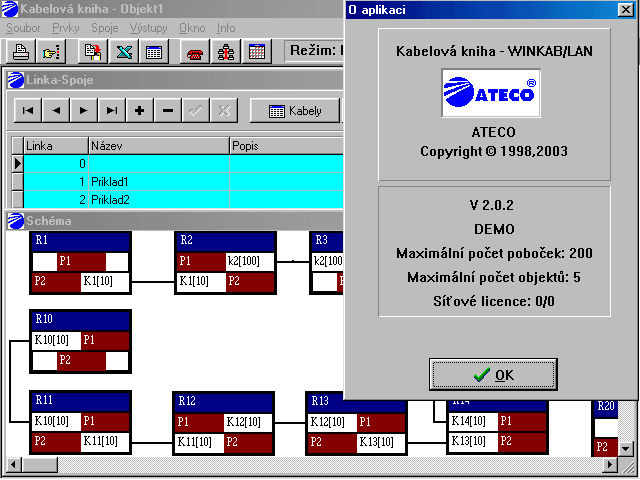Select the R1 block header in Schéma
This screenshot has height=480, width=640.
(80, 241)
